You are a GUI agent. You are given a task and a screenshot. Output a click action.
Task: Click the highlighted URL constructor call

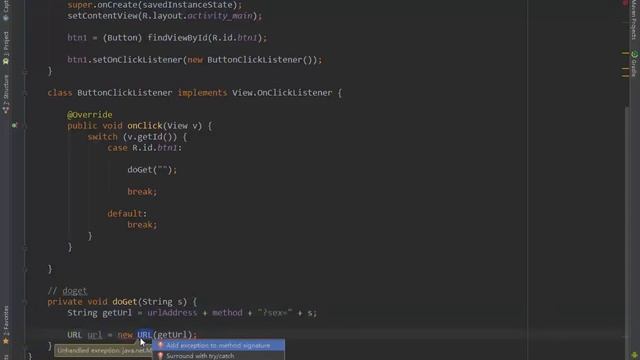click(x=145, y=335)
